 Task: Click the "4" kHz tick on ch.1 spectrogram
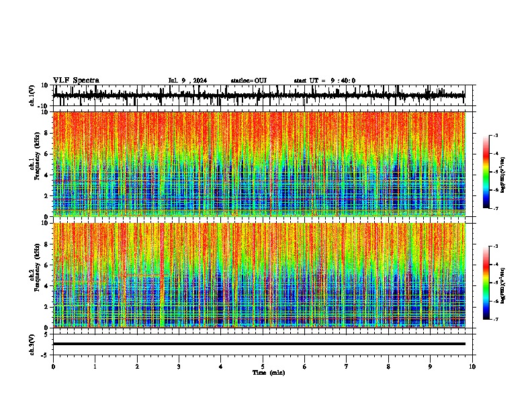click(47, 175)
